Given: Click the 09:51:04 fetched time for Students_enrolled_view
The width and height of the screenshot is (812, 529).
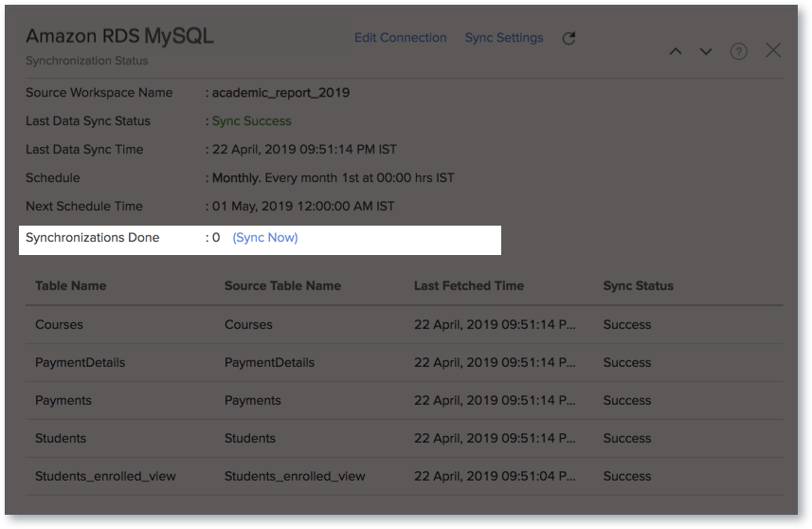Looking at the screenshot, I should [x=495, y=476].
